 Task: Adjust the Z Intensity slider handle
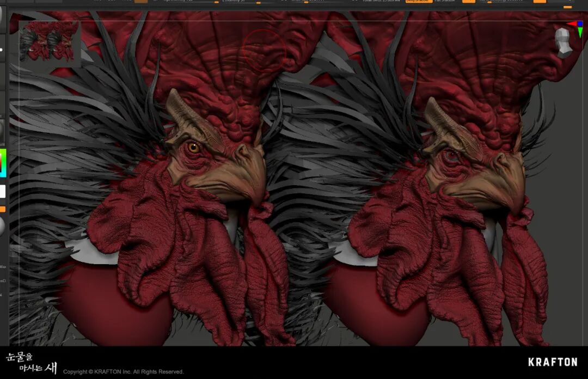[x=259, y=2]
